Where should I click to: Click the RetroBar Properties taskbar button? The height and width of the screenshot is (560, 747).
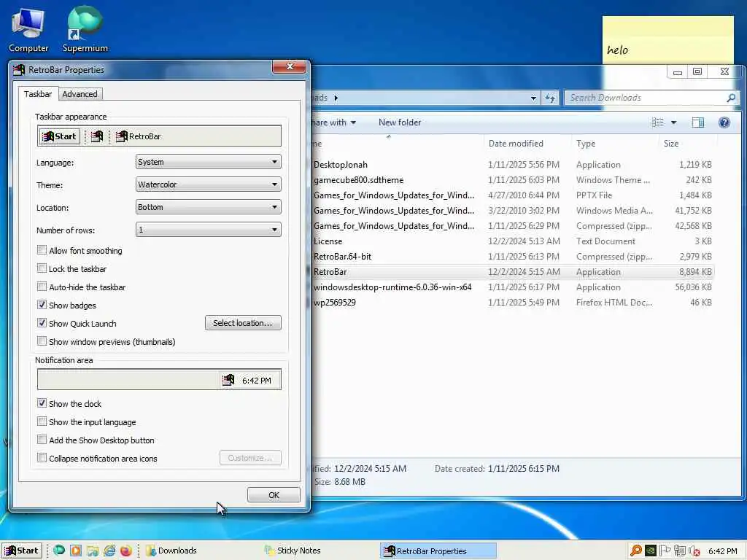click(x=438, y=551)
